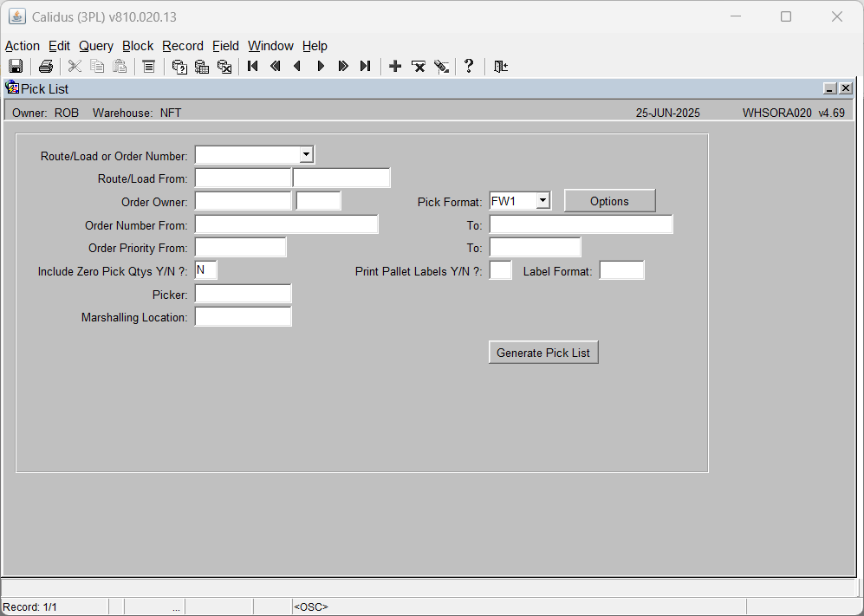The height and width of the screenshot is (616, 864).
Task: Go to previous record arrow
Action: tap(297, 67)
